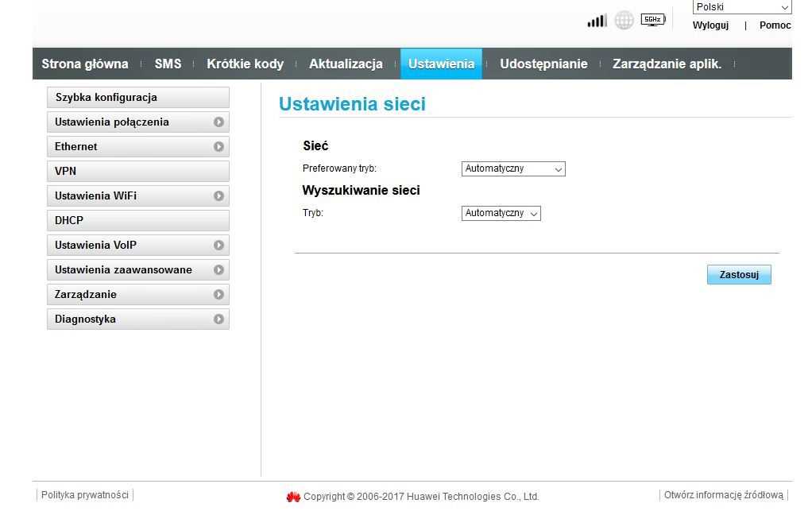Open Szybka konfiguracja in sidebar

coord(138,97)
